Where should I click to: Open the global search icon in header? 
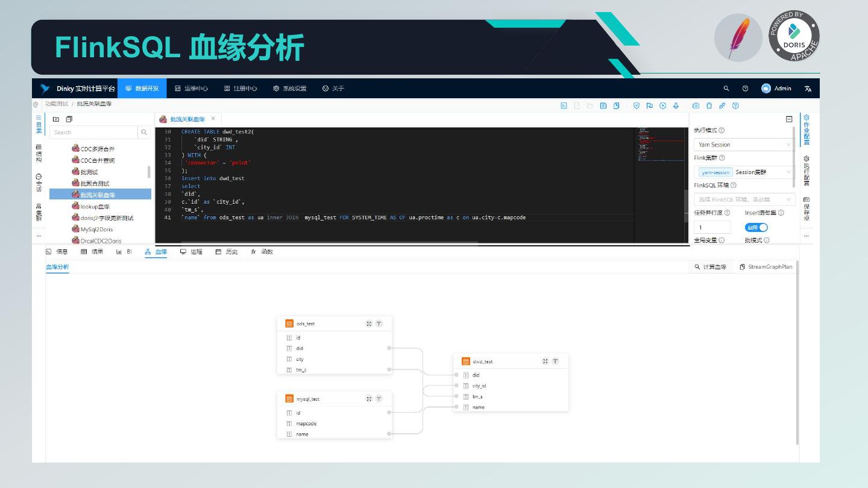[726, 89]
